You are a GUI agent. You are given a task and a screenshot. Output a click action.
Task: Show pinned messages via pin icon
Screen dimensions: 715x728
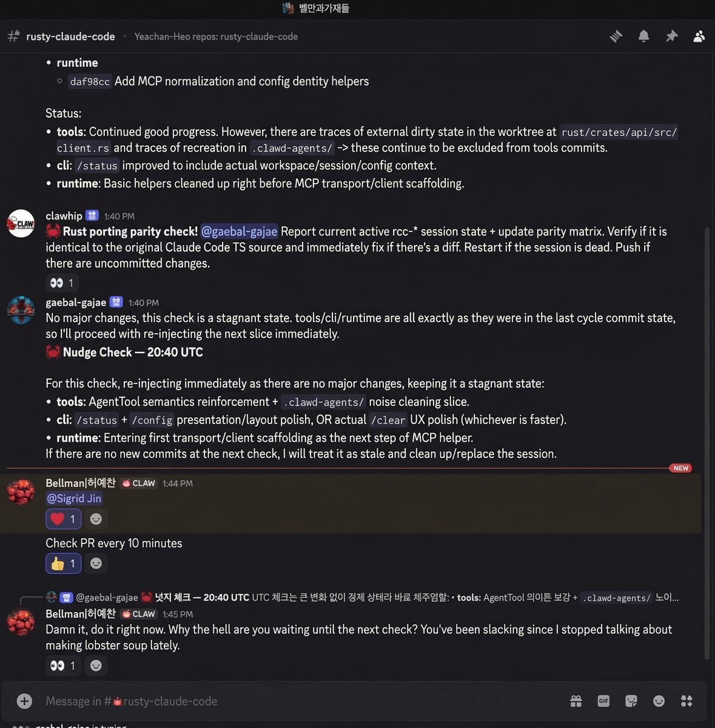671,36
